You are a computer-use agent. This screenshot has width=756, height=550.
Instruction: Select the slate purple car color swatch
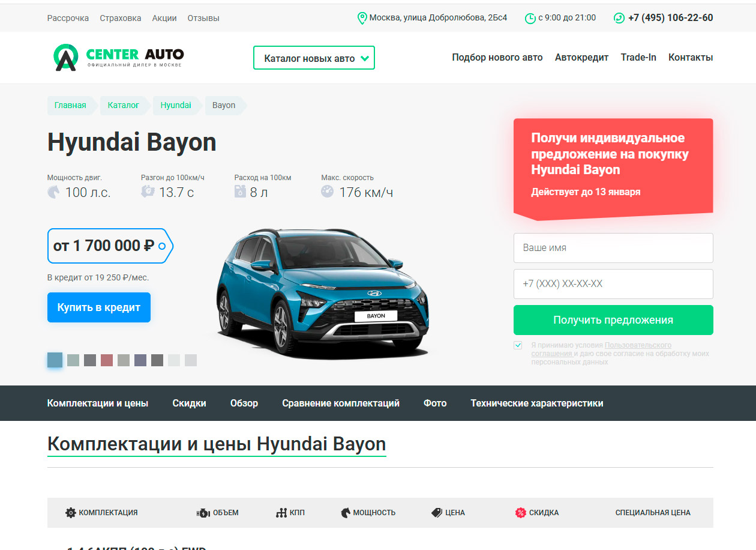tap(140, 360)
